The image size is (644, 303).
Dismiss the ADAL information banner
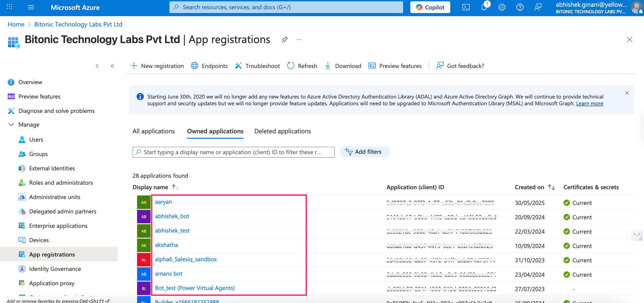click(627, 93)
